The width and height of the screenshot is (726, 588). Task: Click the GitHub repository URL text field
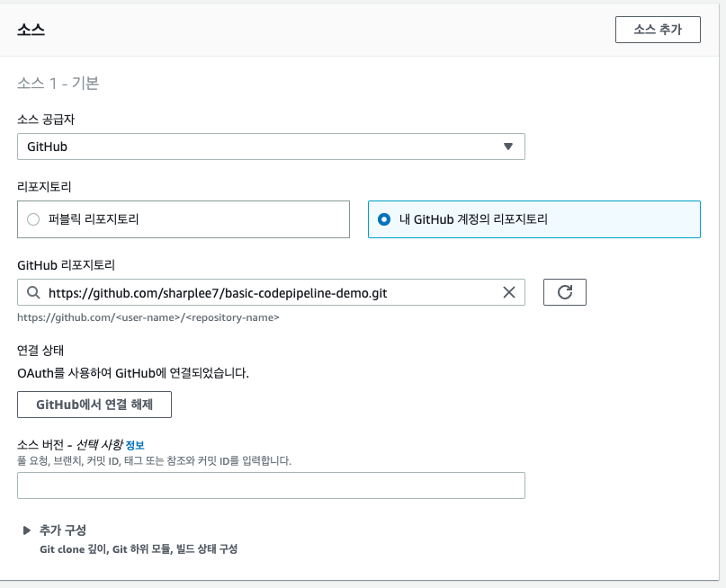[x=271, y=292]
